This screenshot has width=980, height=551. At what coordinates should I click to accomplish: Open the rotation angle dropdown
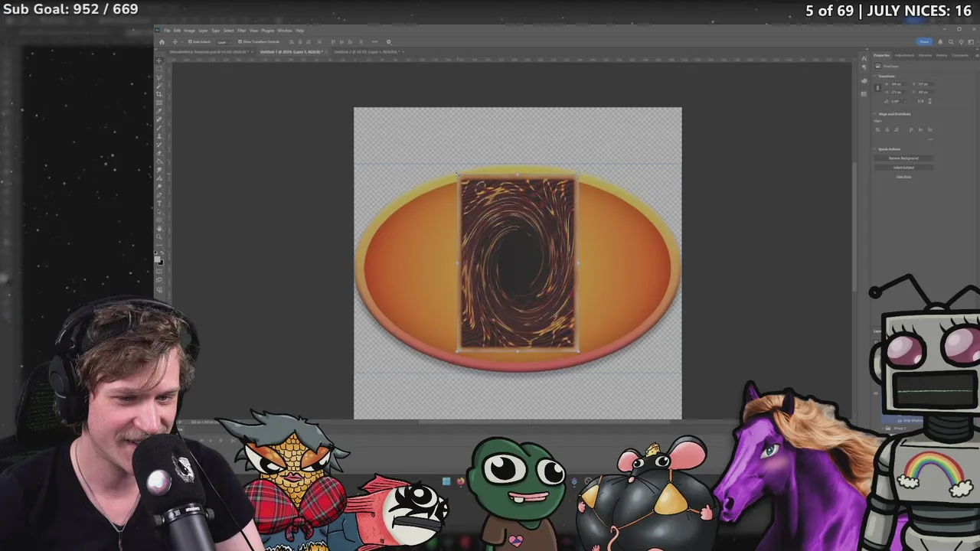905,101
